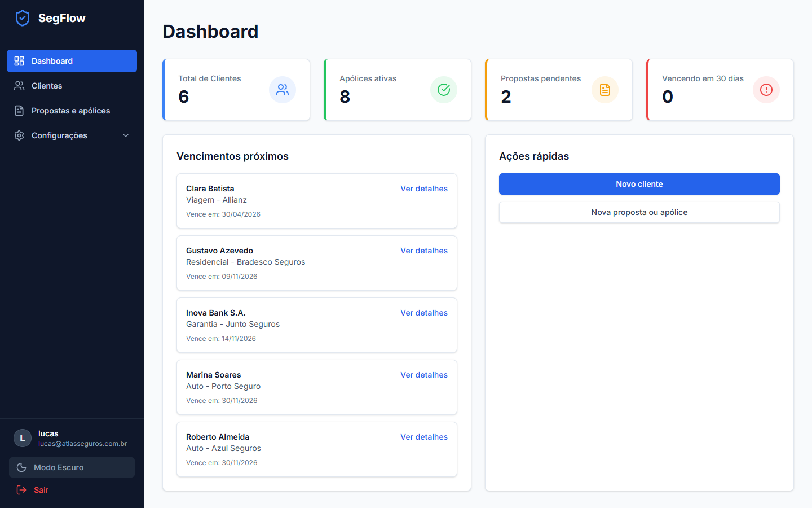
Task: Expand the Configurações menu chevron
Action: click(126, 135)
